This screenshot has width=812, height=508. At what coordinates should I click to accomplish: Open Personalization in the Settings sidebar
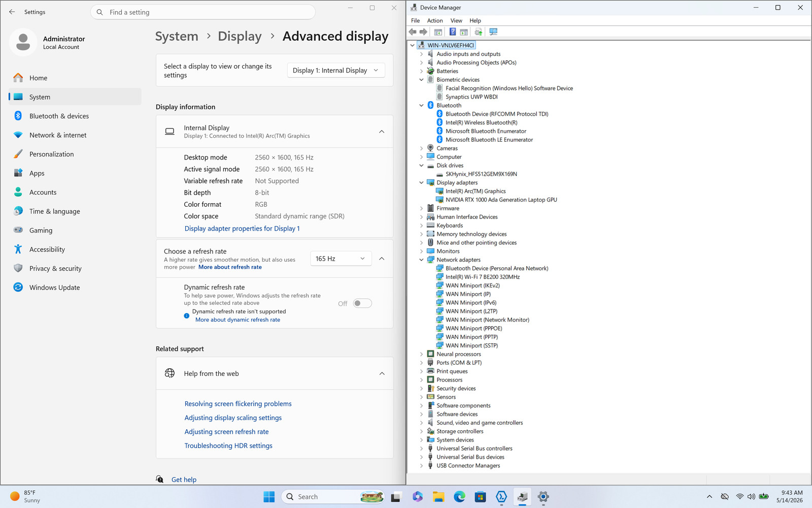pyautogui.click(x=75, y=154)
